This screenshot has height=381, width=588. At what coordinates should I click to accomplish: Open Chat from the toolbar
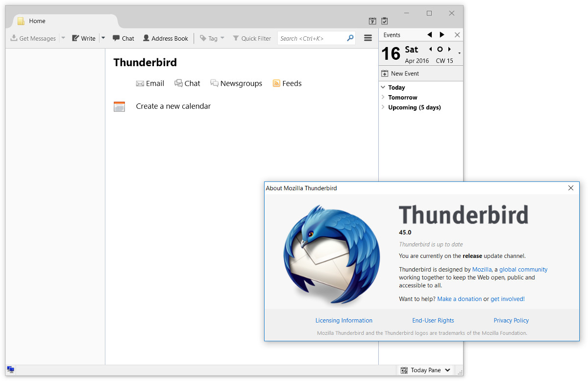point(123,38)
